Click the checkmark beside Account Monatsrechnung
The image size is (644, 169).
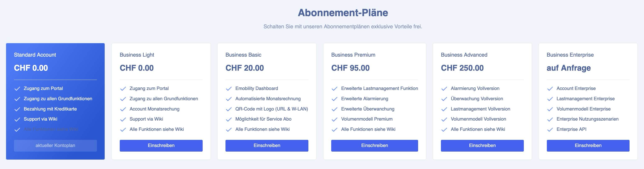tap(123, 109)
